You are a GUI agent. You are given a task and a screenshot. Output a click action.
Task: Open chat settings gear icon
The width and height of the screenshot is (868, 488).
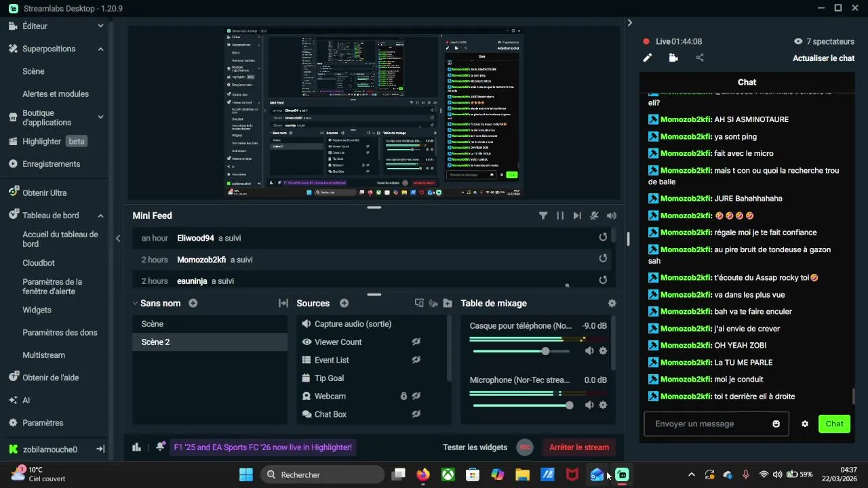click(x=805, y=424)
